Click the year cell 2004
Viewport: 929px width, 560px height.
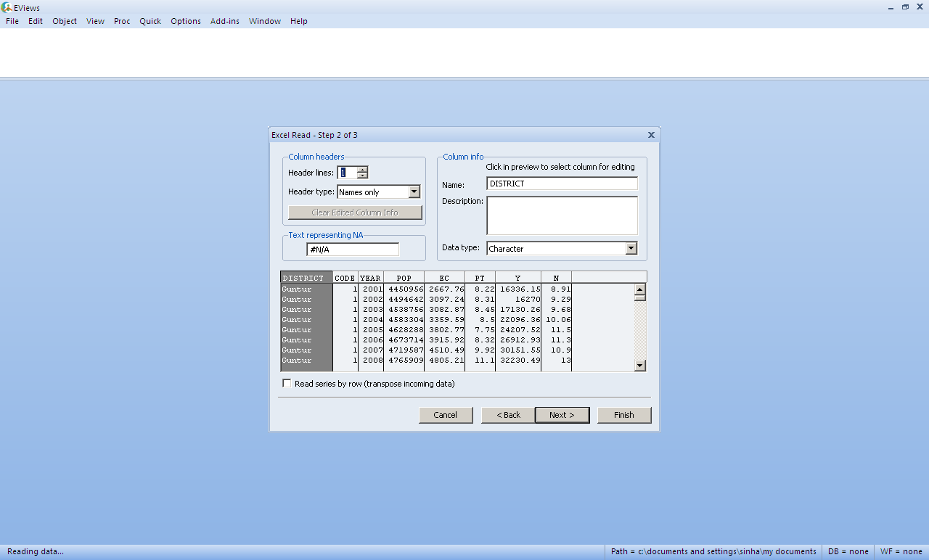pos(372,320)
